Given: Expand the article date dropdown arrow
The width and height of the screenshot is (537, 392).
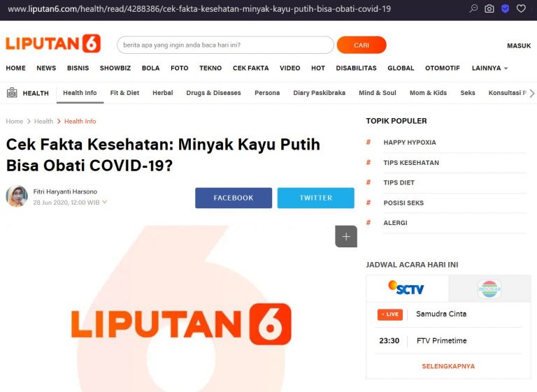Looking at the screenshot, I should coord(105,202).
